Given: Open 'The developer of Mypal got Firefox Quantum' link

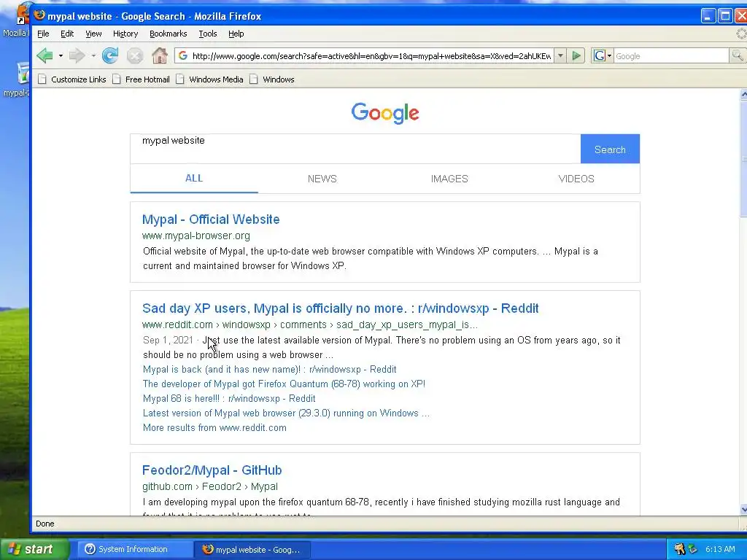Looking at the screenshot, I should 284,384.
